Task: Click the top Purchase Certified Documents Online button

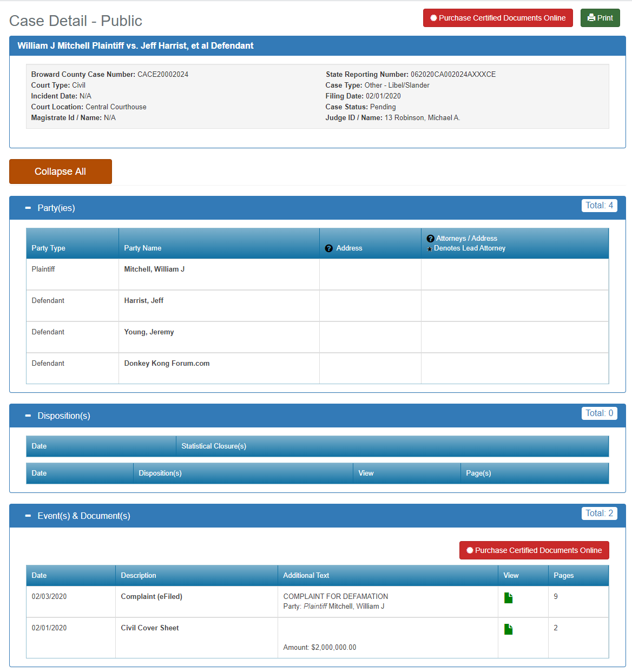Action: [498, 18]
